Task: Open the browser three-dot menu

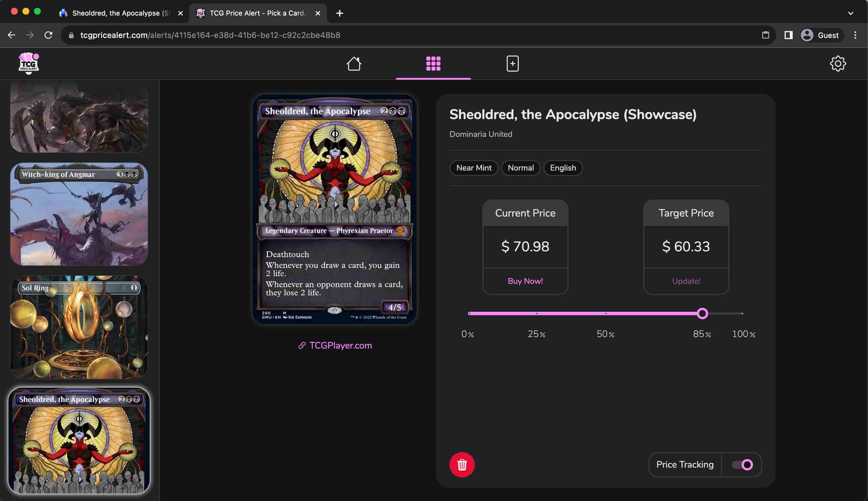Action: (855, 35)
